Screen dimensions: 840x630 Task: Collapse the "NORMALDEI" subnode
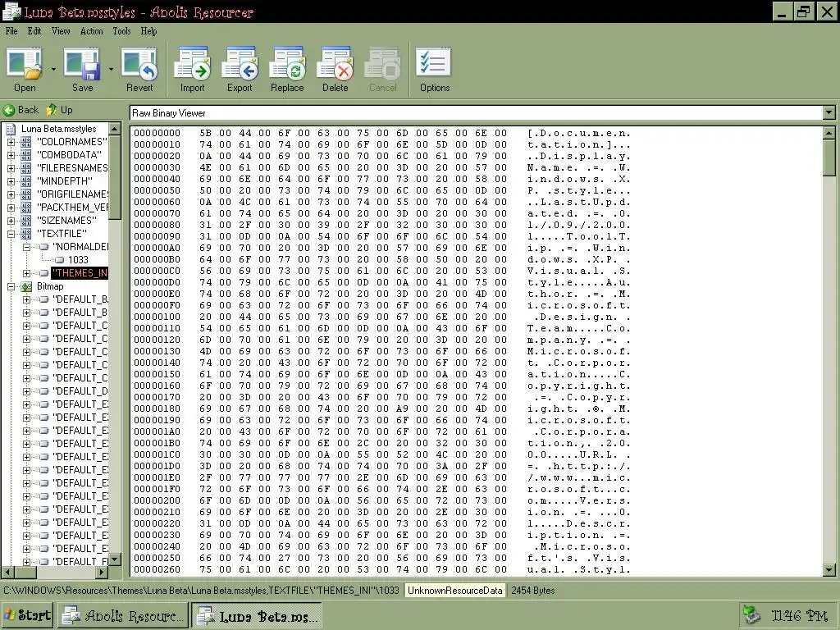[x=26, y=247]
